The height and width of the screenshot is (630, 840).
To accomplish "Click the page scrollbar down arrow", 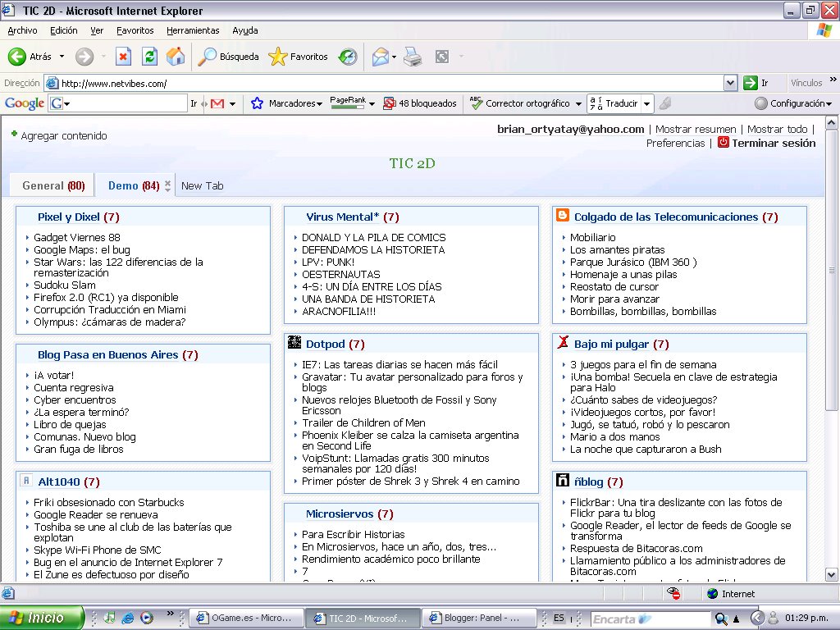I will tap(832, 574).
